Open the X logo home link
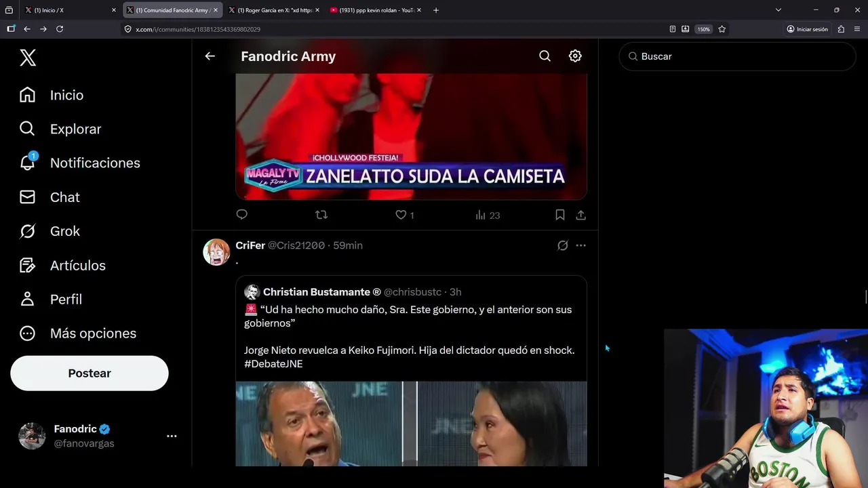Viewport: 868px width, 488px height. tap(28, 58)
